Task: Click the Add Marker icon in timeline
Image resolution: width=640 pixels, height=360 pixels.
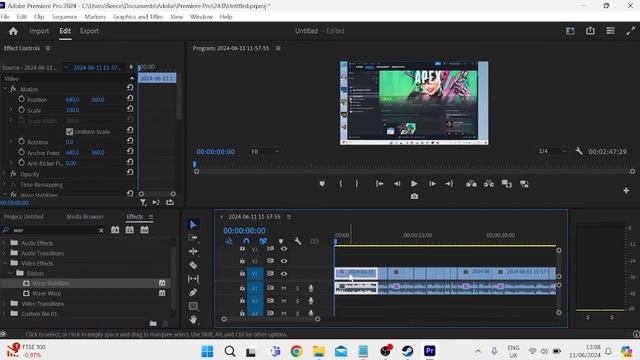Action: [x=281, y=241]
